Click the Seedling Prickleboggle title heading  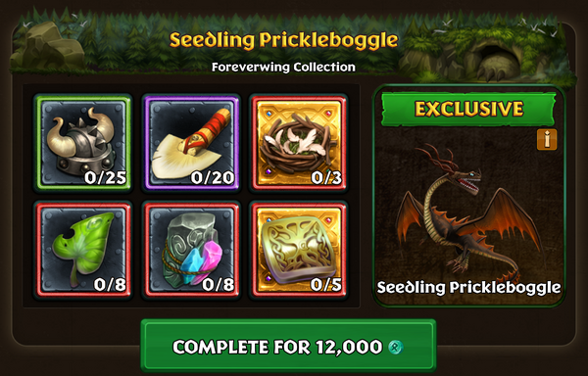283,40
